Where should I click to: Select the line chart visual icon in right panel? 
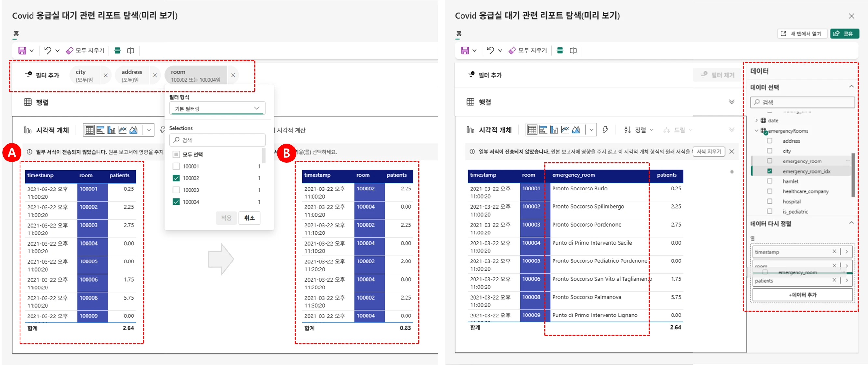pyautogui.click(x=565, y=130)
